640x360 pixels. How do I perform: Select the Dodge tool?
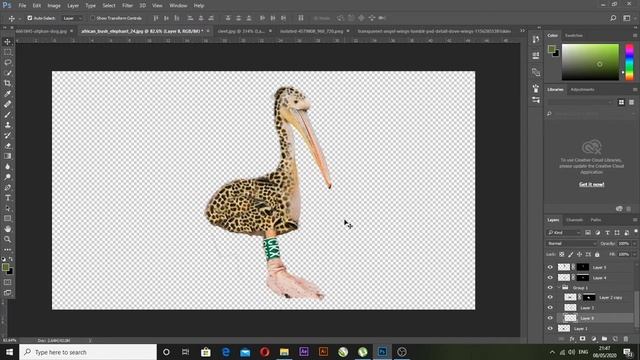click(x=7, y=177)
